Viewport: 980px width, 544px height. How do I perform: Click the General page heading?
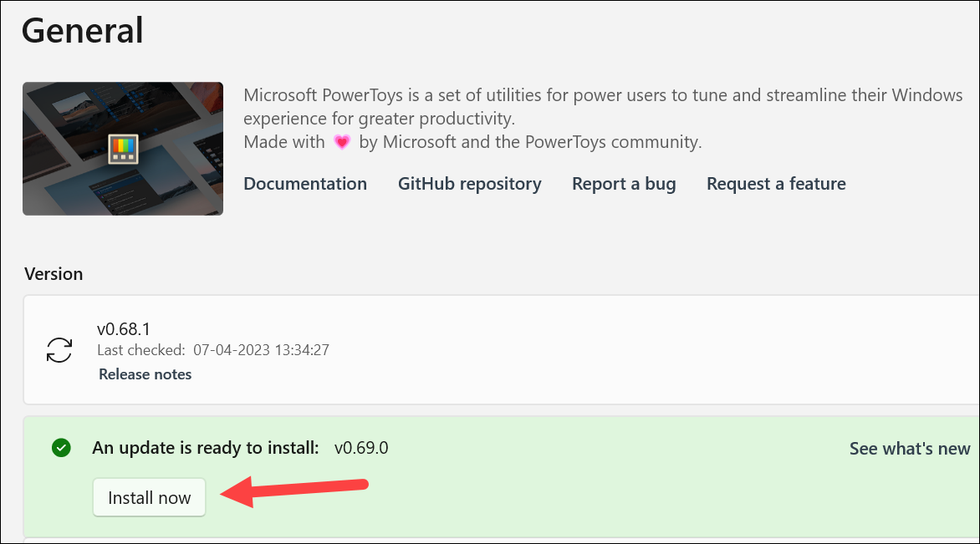(81, 29)
